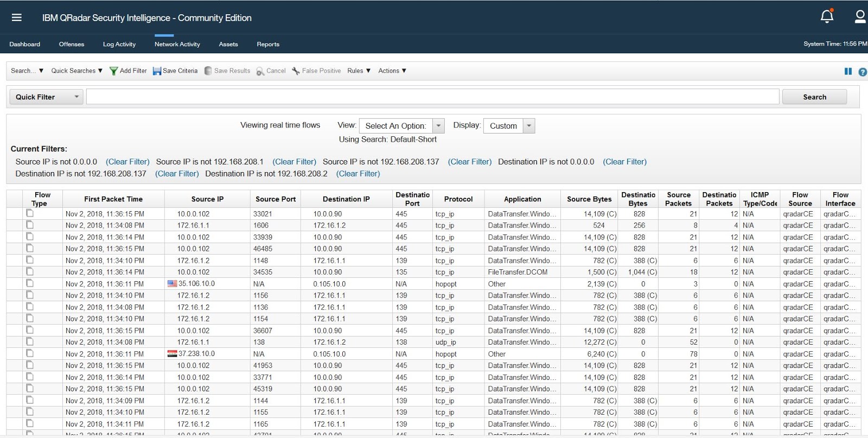The width and height of the screenshot is (868, 438).
Task: Open the Assets tab
Action: coord(228,44)
